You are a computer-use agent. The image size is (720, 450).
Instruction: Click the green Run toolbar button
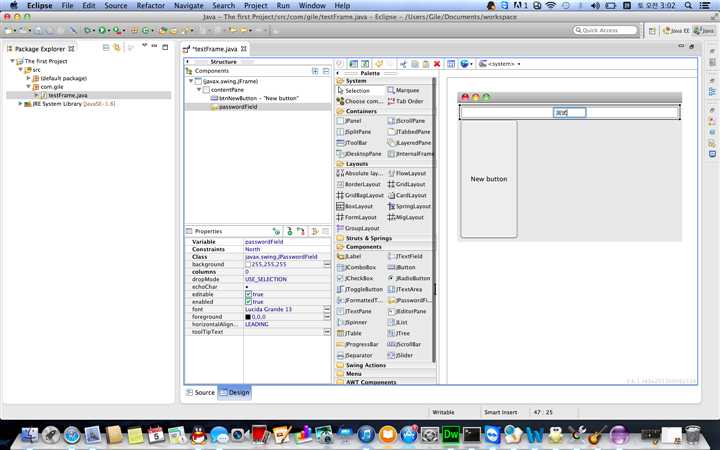coord(102,30)
